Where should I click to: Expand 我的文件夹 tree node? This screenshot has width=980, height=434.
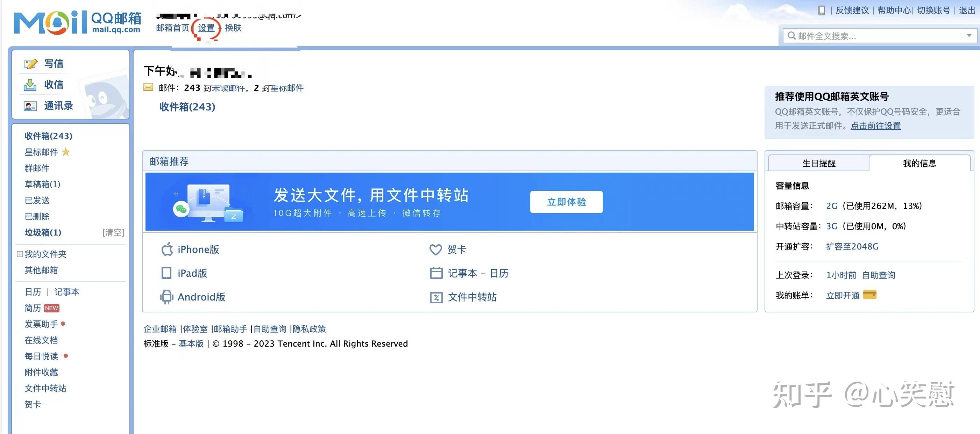pos(20,254)
